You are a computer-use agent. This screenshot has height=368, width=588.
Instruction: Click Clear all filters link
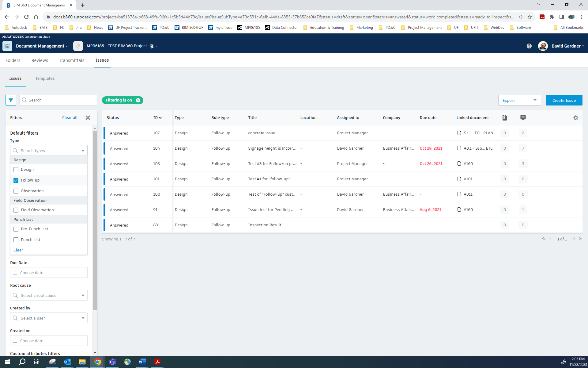[70, 118]
